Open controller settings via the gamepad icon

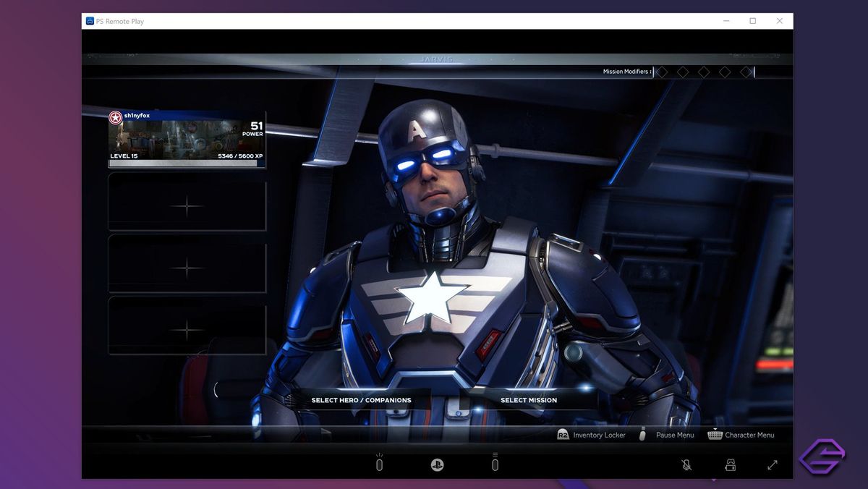pos(728,465)
